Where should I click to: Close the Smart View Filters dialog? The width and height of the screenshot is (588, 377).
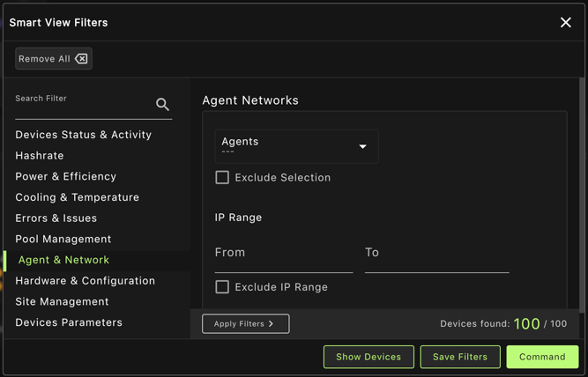coord(565,22)
